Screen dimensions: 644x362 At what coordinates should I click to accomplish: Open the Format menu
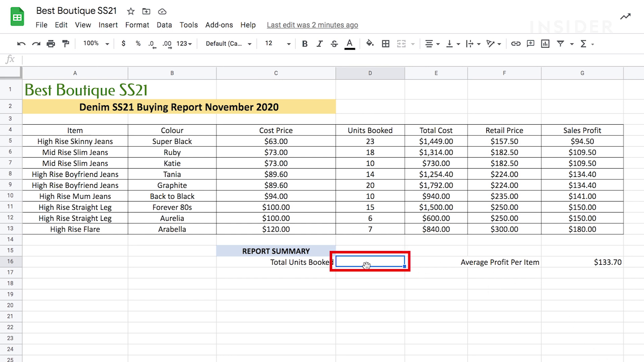click(x=137, y=25)
